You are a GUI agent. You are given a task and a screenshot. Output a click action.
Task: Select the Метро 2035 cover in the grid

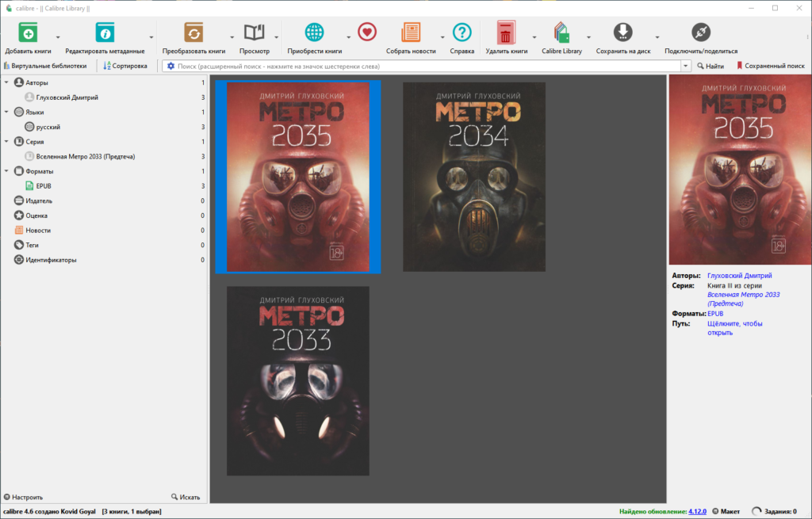[x=298, y=177]
